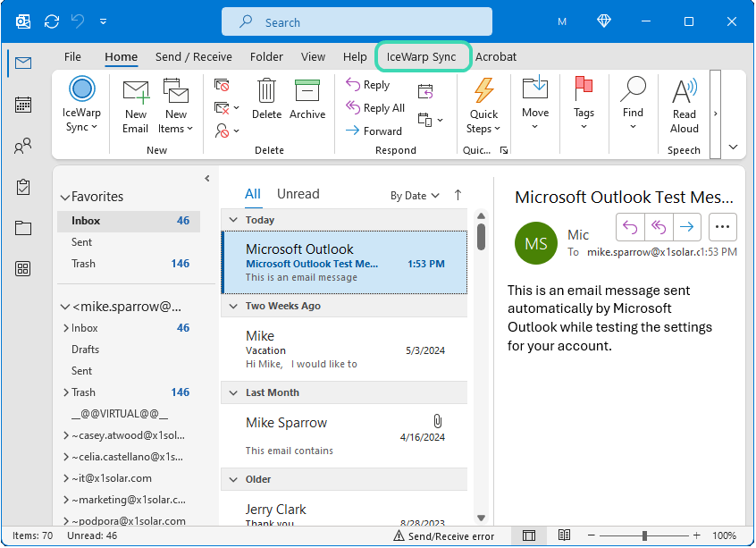The width and height of the screenshot is (756, 548).
Task: Switch to the Folder tab
Action: click(x=266, y=57)
